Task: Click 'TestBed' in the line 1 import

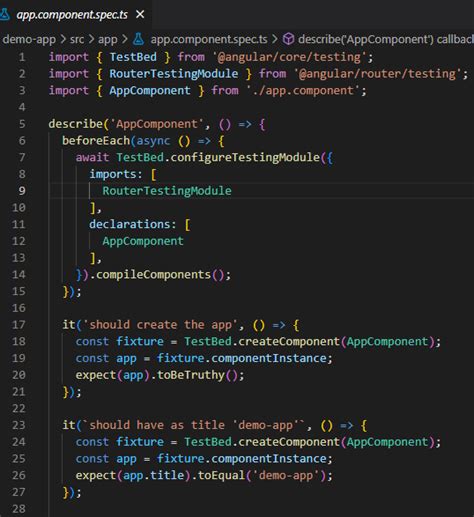Action: point(133,57)
